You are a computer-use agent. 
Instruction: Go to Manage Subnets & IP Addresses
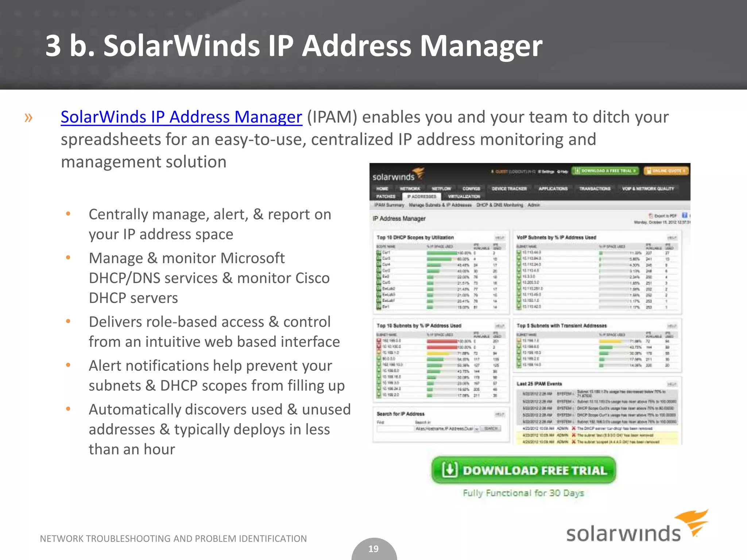pyautogui.click(x=440, y=205)
